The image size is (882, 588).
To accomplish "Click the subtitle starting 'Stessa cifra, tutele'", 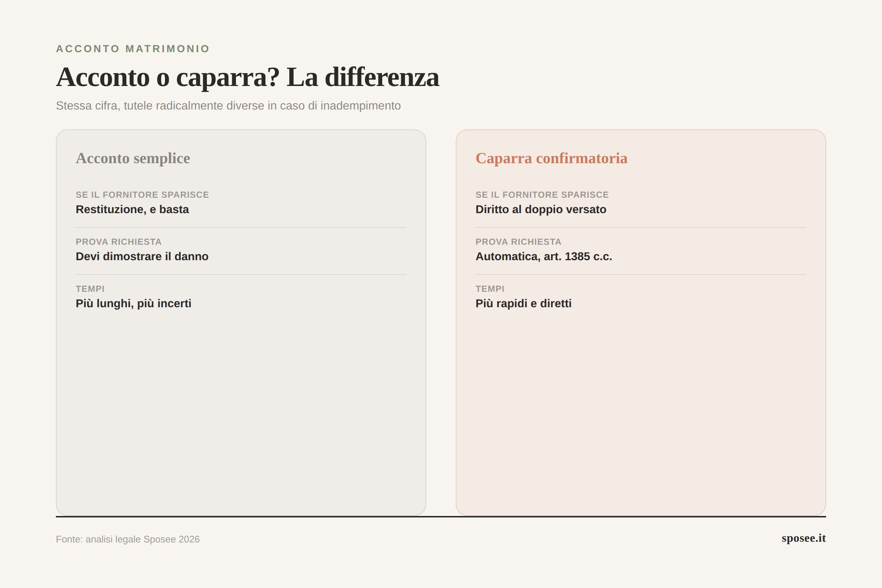I will click(228, 106).
